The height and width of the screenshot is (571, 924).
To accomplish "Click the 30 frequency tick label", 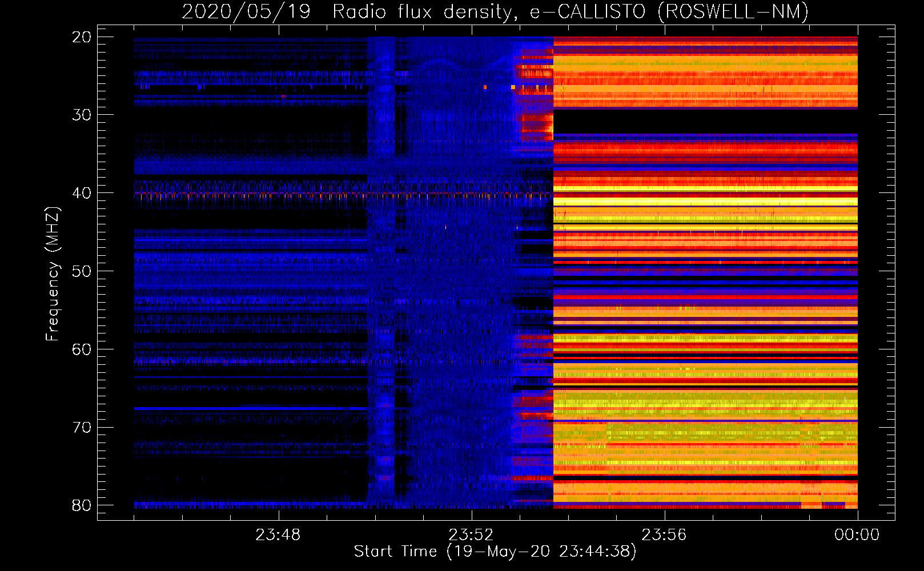I will (x=82, y=115).
